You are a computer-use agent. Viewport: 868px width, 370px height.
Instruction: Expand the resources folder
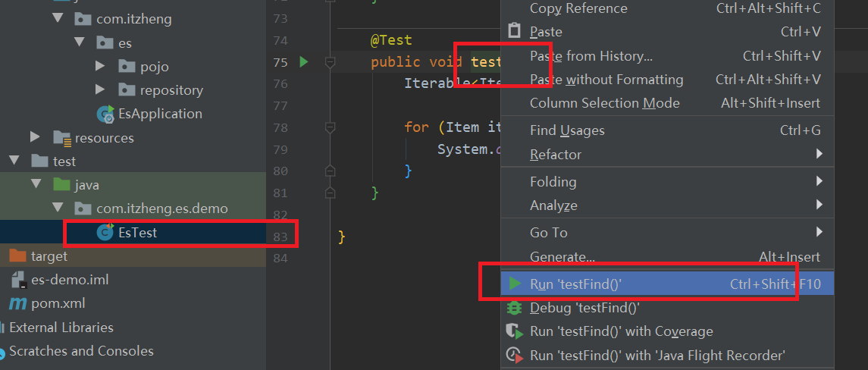(x=35, y=136)
